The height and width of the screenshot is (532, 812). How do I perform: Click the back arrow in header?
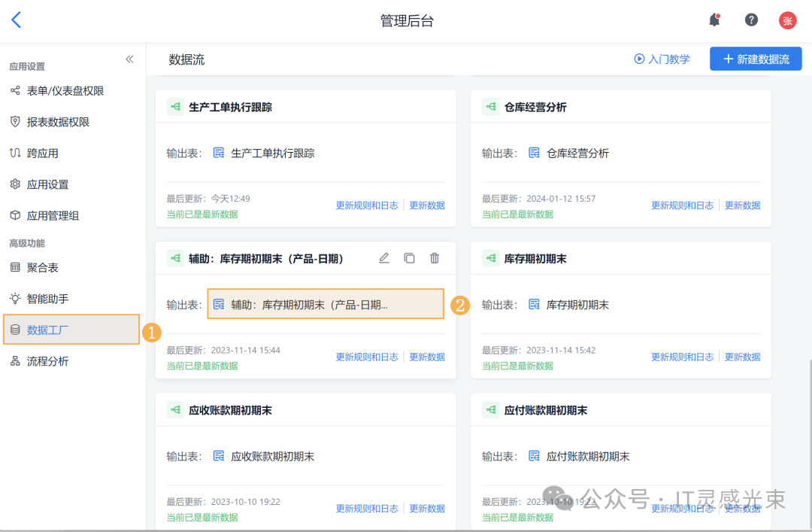[17, 20]
